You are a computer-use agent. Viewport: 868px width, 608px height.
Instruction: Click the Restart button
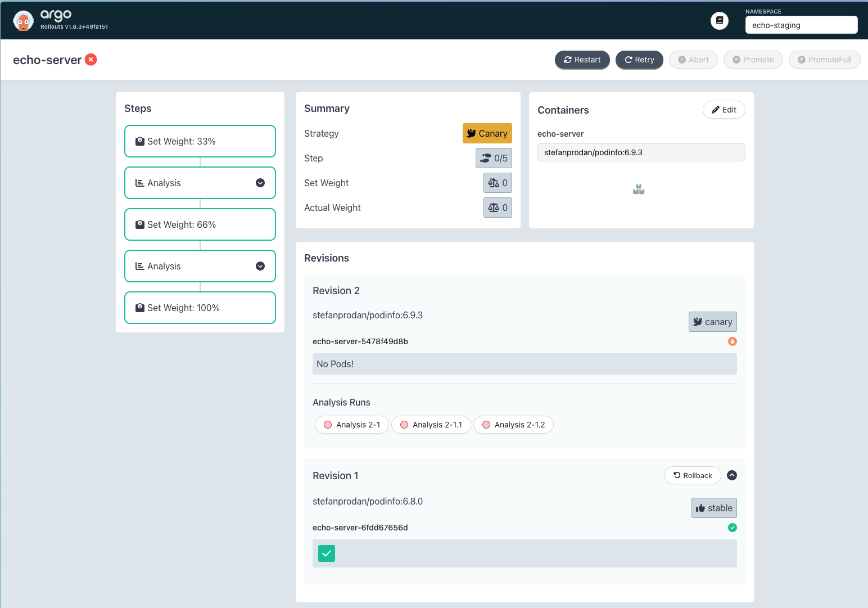[x=582, y=60]
